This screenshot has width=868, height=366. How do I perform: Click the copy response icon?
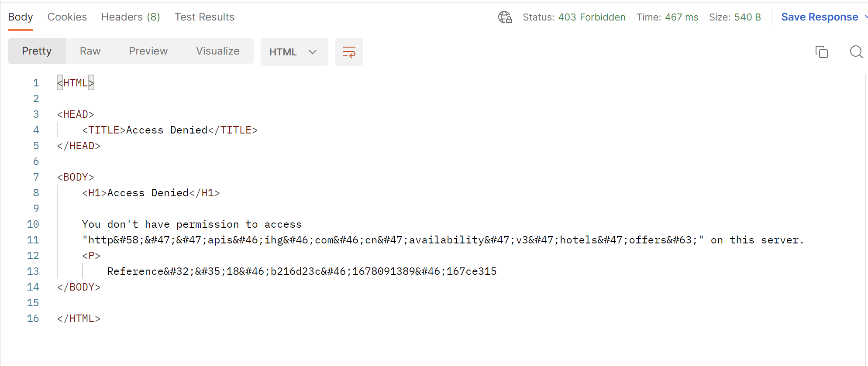[x=821, y=52]
